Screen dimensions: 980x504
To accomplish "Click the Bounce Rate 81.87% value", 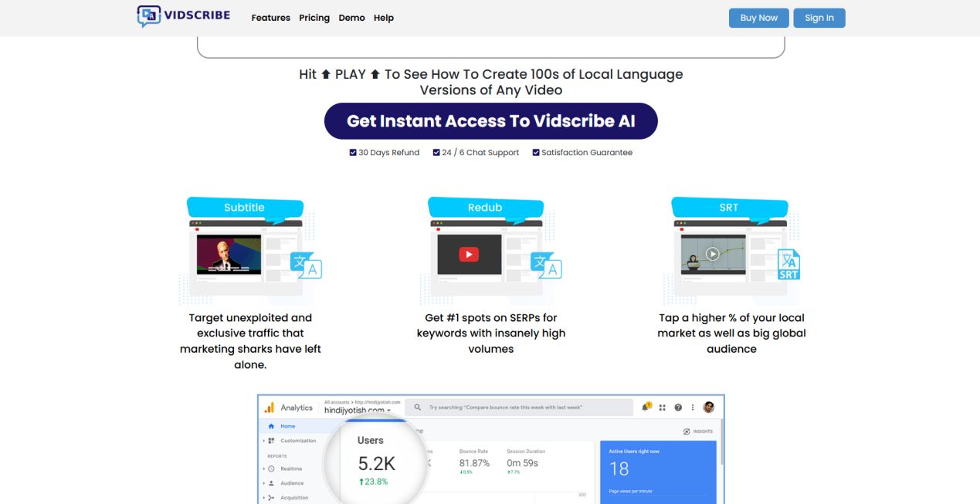I will click(x=474, y=463).
